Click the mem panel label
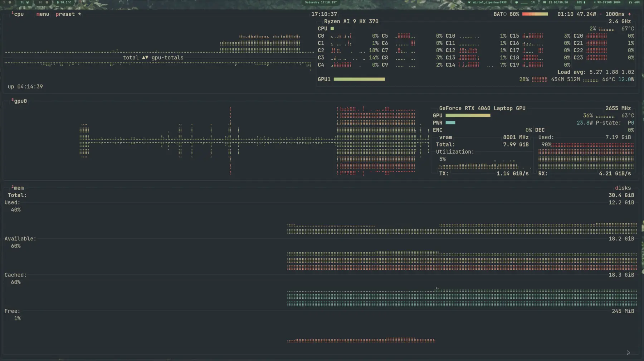This screenshot has width=644, height=361. pyautogui.click(x=18, y=188)
